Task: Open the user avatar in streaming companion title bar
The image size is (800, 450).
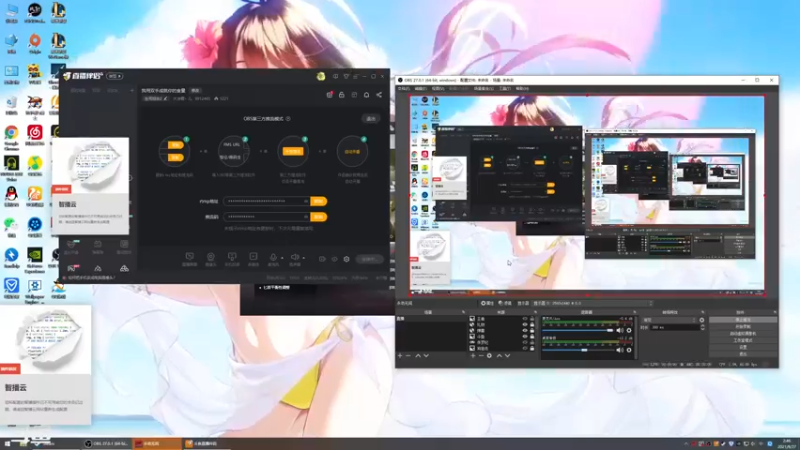Action: point(321,77)
